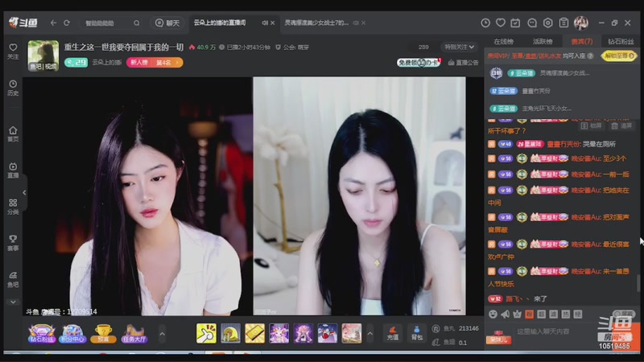Click the 关注 follow heart in sidebar
Image resolution: width=644 pixels, height=362 pixels.
pos(13,51)
